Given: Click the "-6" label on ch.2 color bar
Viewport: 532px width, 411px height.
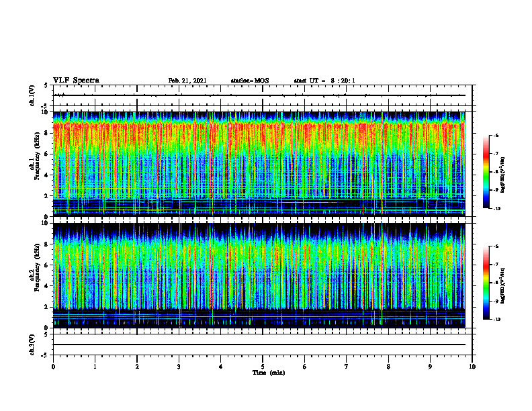Looking at the screenshot, I should pyautogui.click(x=496, y=246).
